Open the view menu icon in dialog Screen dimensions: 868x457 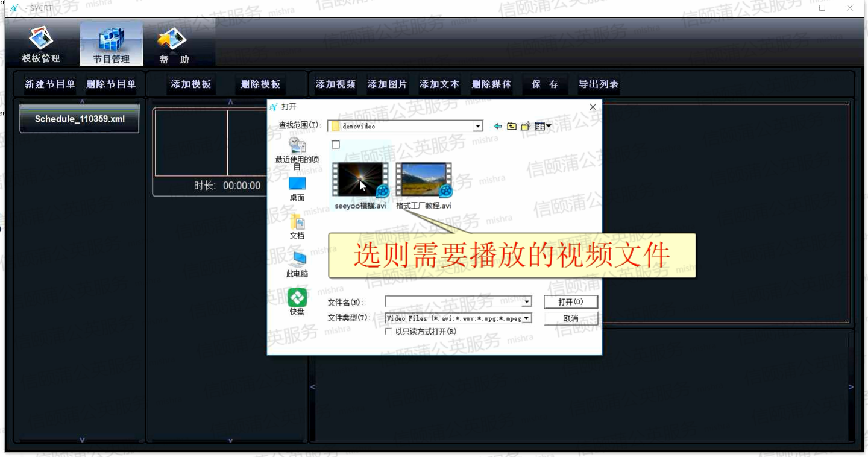click(x=543, y=126)
